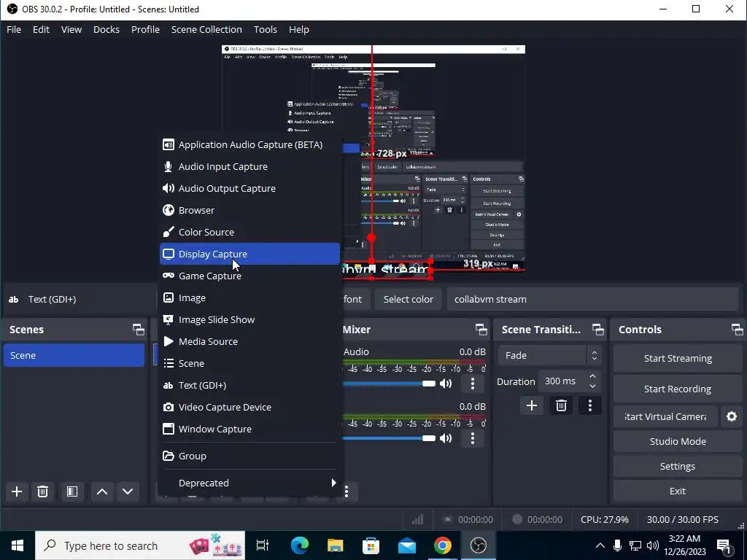This screenshot has width=747, height=560.
Task: Open the Edit menu
Action: pyautogui.click(x=41, y=29)
